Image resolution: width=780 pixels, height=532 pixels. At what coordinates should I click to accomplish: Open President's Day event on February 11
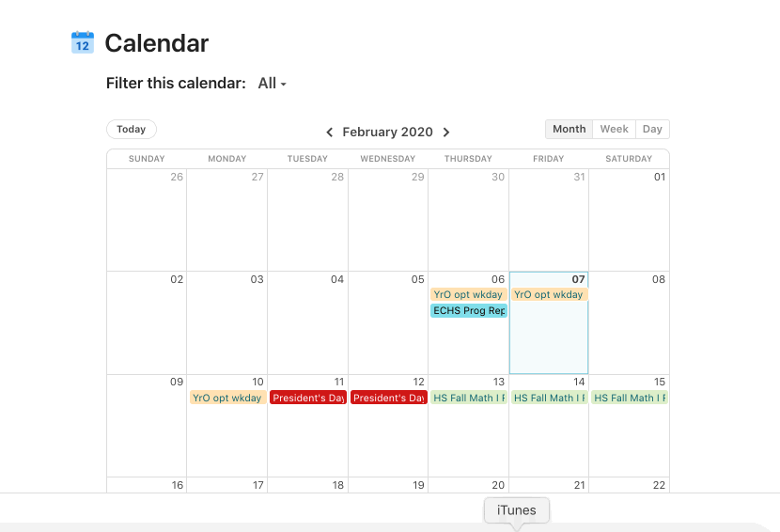[308, 398]
